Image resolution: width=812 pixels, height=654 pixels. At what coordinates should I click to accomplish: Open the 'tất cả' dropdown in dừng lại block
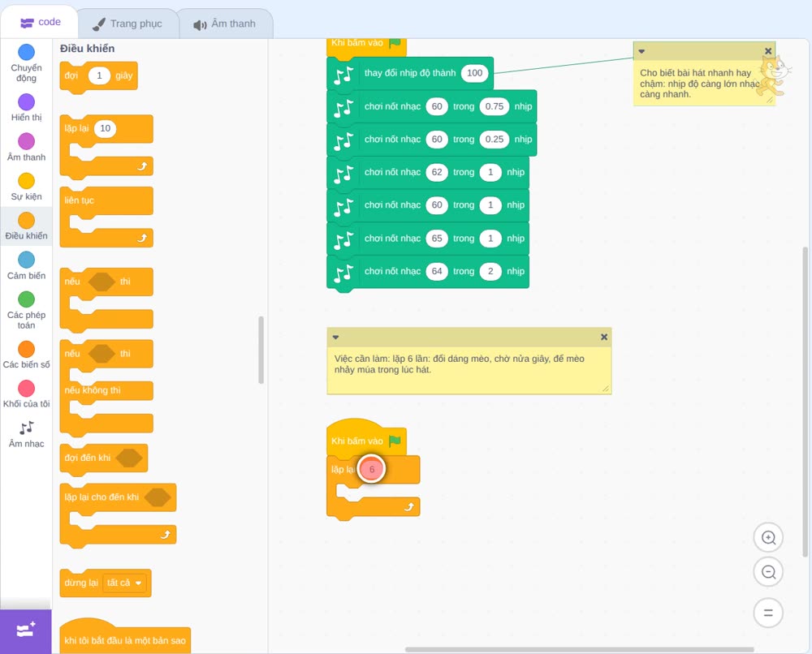(124, 583)
